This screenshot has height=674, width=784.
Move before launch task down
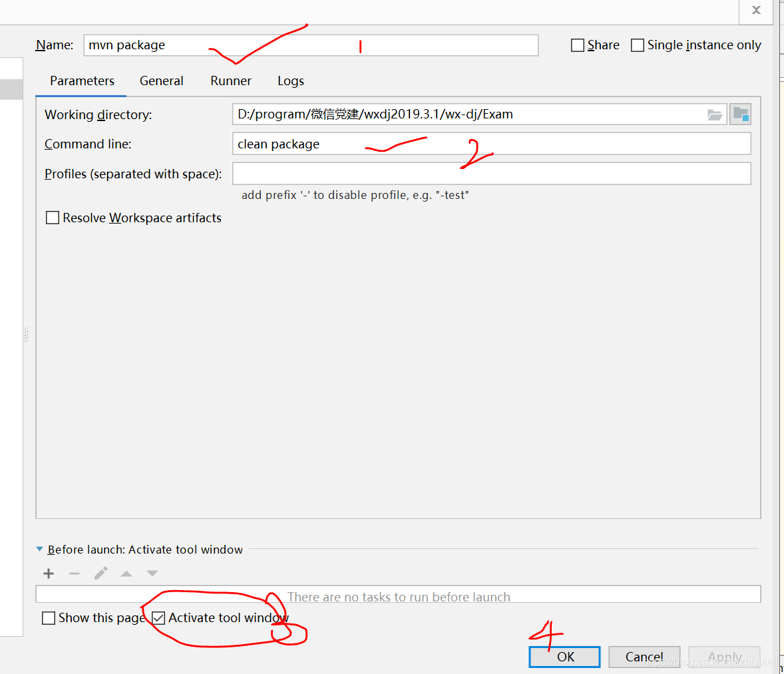152,574
